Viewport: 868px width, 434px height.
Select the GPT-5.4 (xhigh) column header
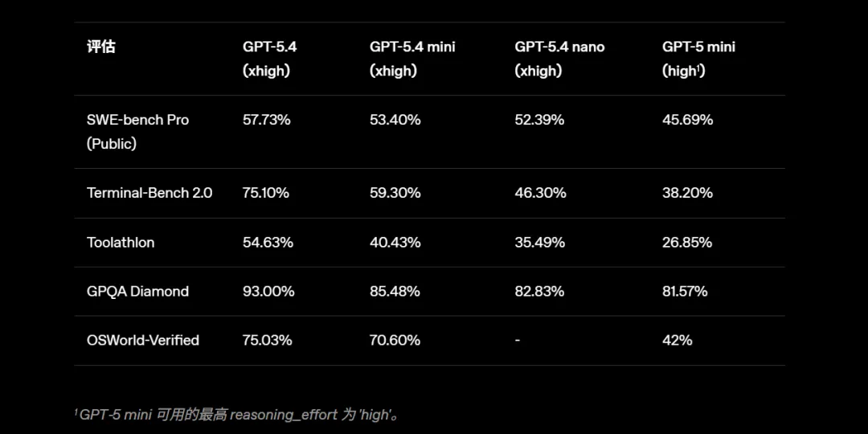pos(269,59)
